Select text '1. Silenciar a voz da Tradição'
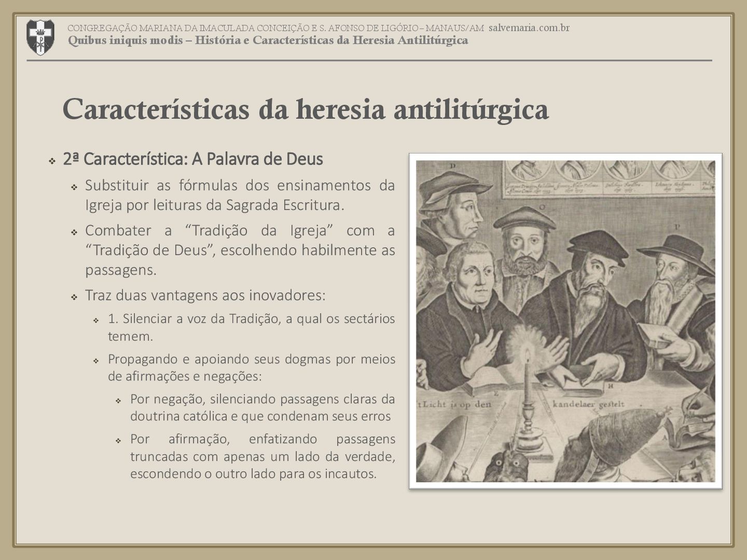The height and width of the screenshot is (560, 747). [193, 319]
